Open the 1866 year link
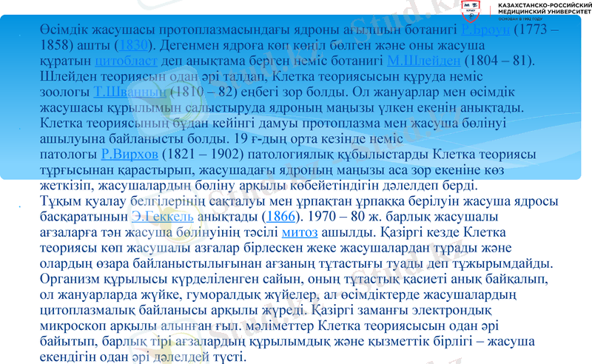 click(281, 217)
